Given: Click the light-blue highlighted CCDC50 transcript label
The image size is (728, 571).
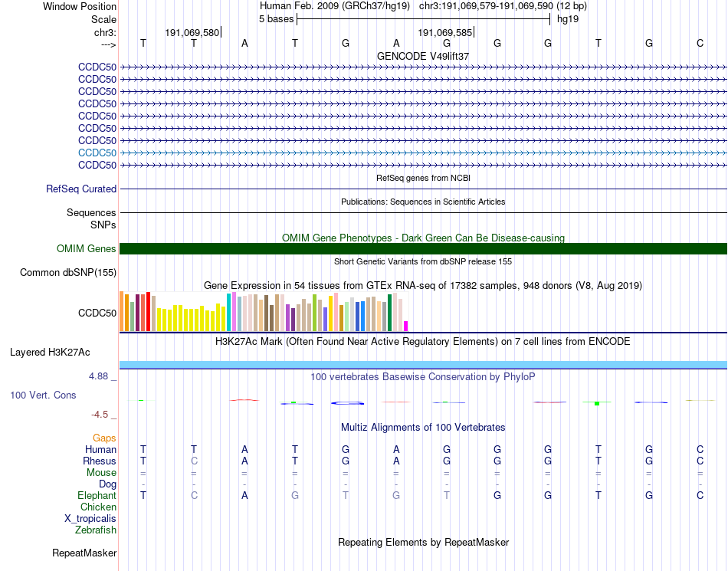Looking at the screenshot, I should (97, 153).
